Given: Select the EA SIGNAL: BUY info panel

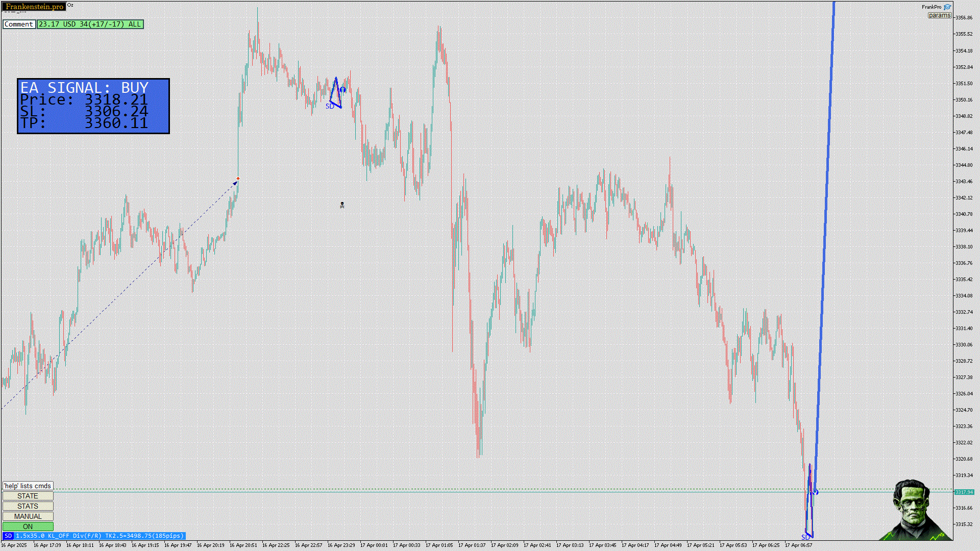Looking at the screenshot, I should pyautogui.click(x=93, y=106).
